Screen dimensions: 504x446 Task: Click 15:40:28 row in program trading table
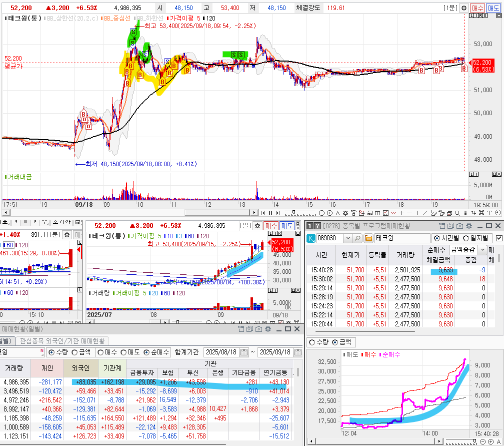pyautogui.click(x=400, y=270)
